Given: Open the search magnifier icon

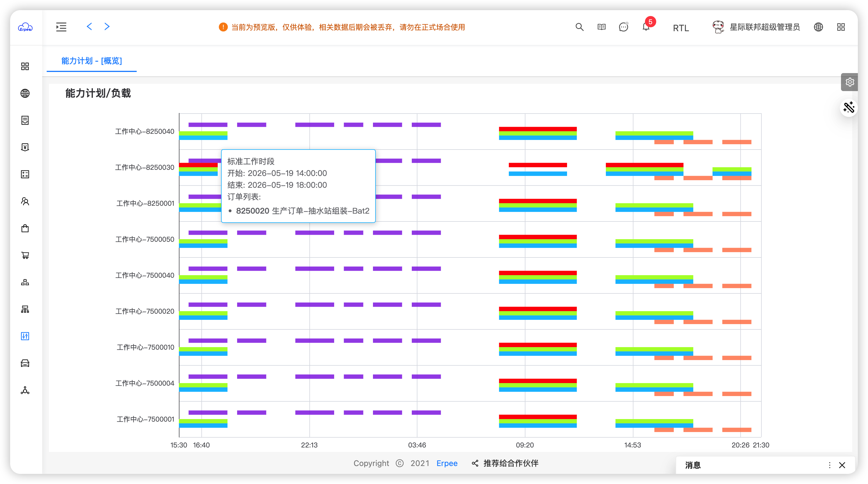Looking at the screenshot, I should pyautogui.click(x=579, y=27).
